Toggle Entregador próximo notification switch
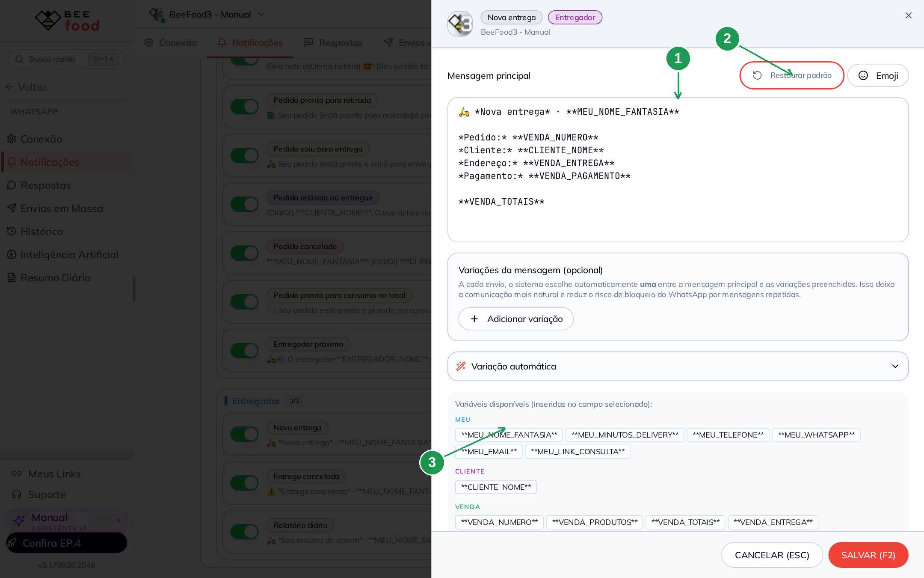Viewport: 924px width, 578px height. (244, 351)
